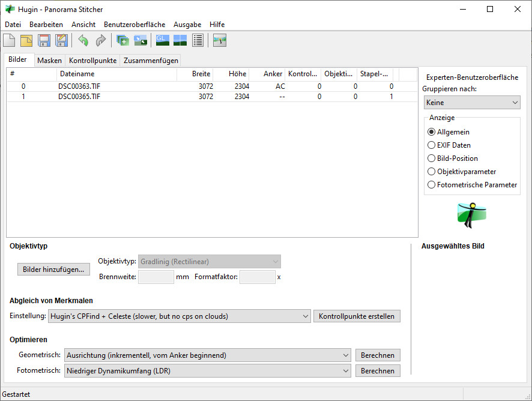Click the Gestartet status bar text

pos(16,394)
